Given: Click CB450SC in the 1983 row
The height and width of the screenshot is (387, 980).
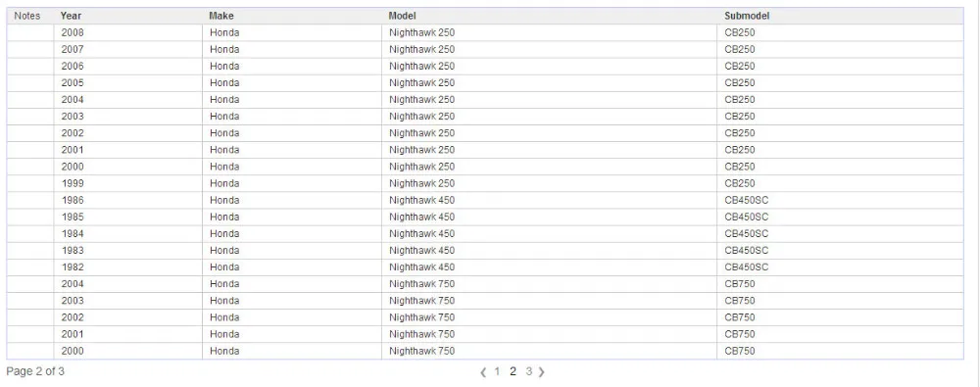Looking at the screenshot, I should pos(746,251).
